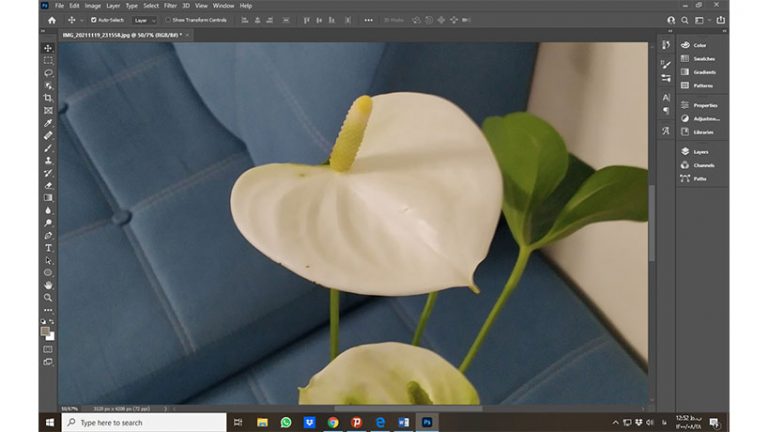The image size is (768, 432).
Task: Select the Hand tool
Action: pos(48,285)
